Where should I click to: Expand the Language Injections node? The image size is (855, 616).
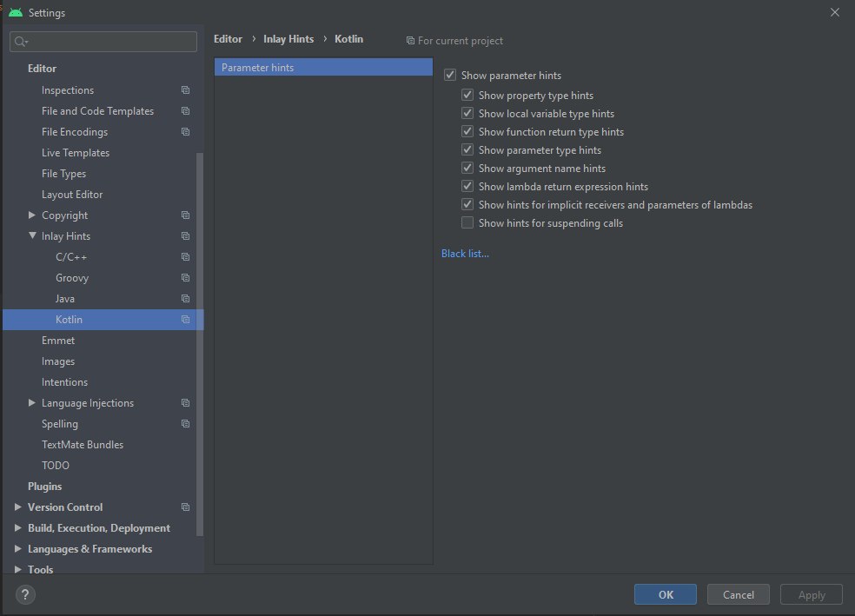click(x=31, y=403)
